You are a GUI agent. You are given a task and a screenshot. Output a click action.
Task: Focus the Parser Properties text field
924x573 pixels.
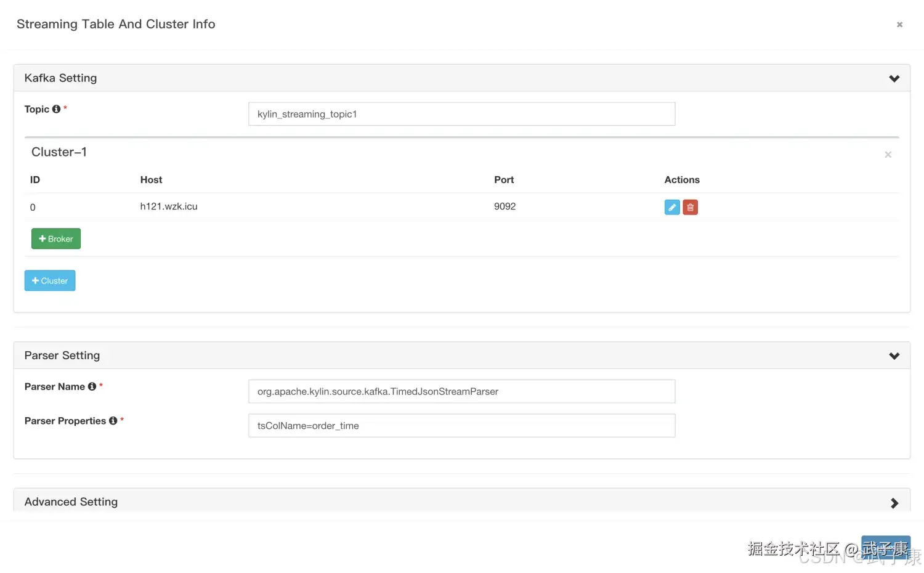(x=461, y=426)
